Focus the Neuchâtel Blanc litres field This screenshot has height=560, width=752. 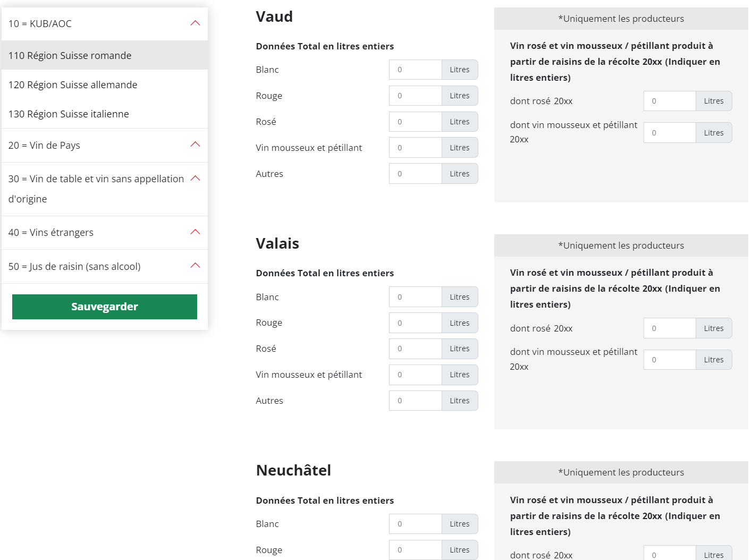415,524
